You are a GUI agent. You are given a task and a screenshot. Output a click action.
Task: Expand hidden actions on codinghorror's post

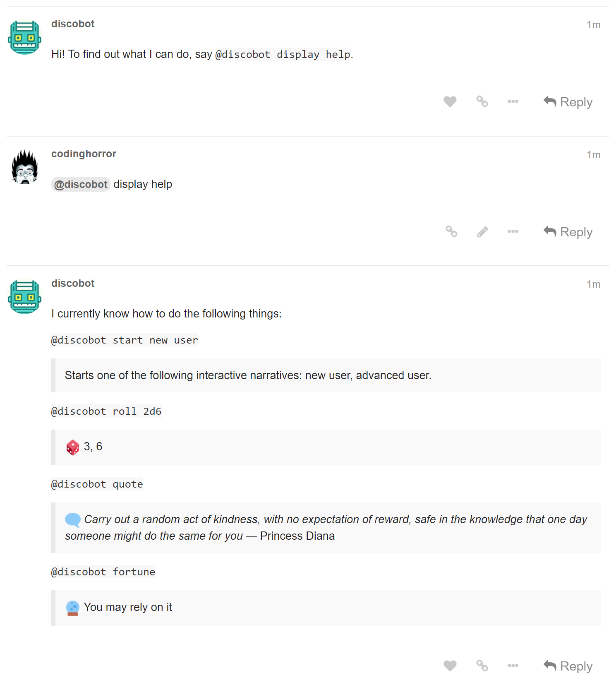point(513,231)
